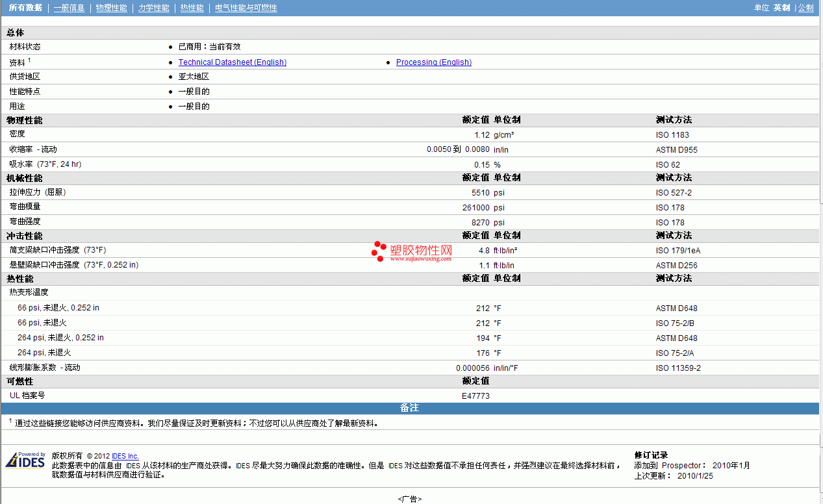Image resolution: width=823 pixels, height=504 pixels.
Task: Open Processing (English) link
Action: pyautogui.click(x=434, y=62)
